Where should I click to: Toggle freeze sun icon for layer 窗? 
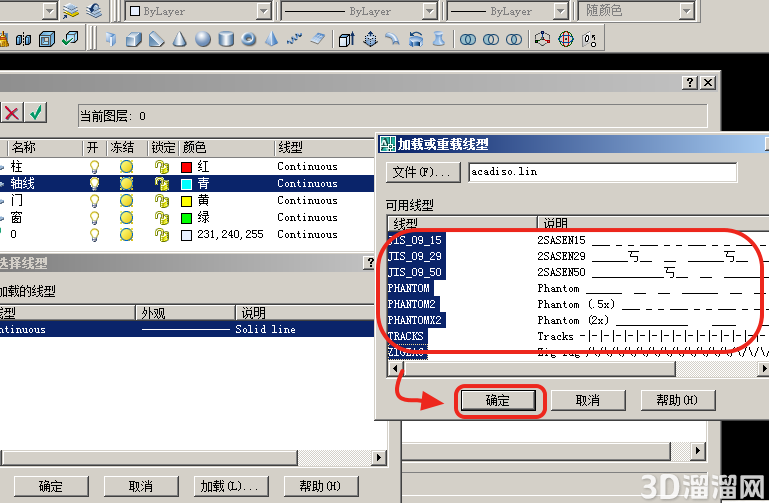pos(127,218)
